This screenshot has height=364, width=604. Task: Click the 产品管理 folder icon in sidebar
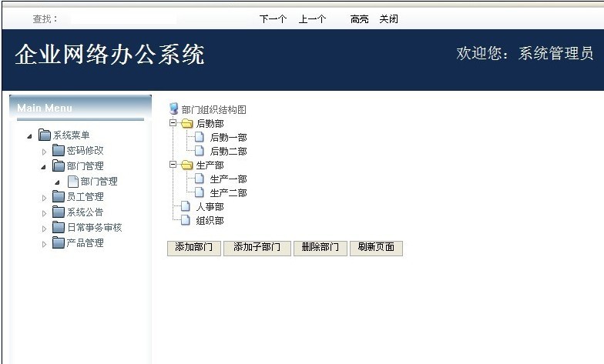59,243
